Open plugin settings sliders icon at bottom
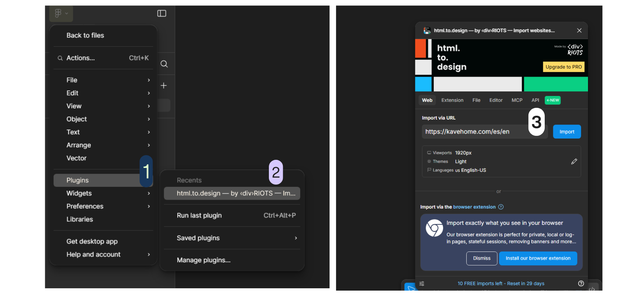Viewport: 644px width, 296px height. 422,284
